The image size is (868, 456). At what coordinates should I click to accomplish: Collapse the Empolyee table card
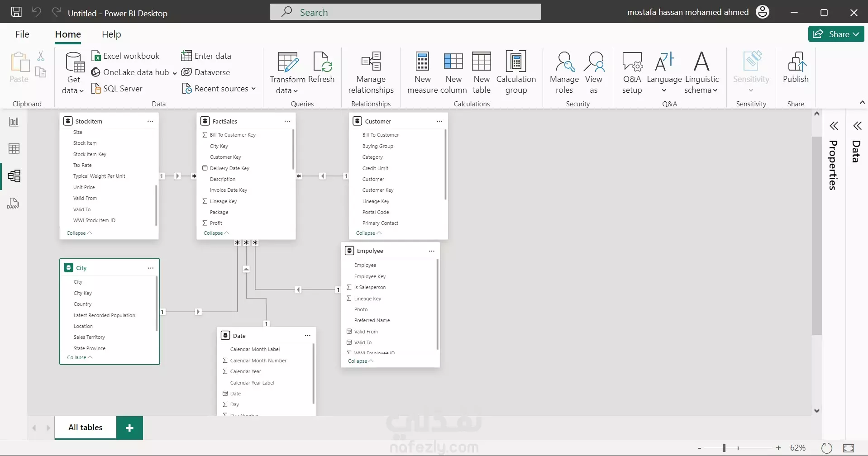click(x=361, y=361)
